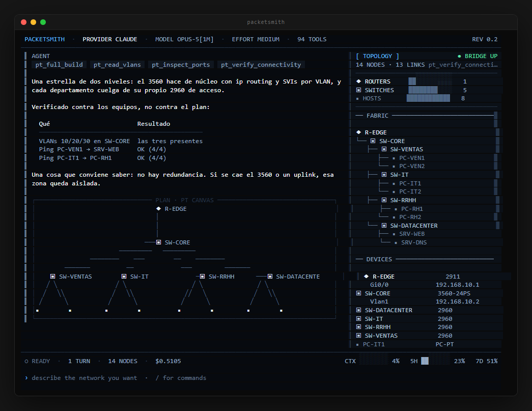Select PC-VEN2 host in fabric tree

(412, 166)
